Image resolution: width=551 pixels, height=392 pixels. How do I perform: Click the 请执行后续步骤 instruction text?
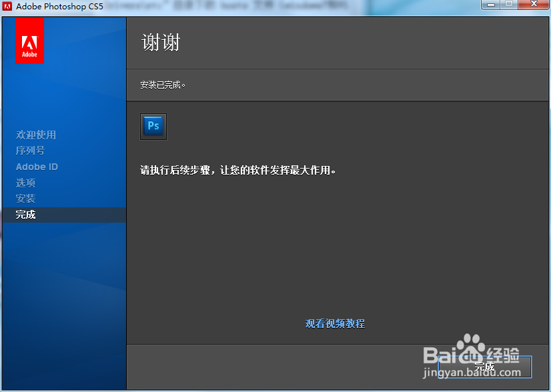pos(238,171)
